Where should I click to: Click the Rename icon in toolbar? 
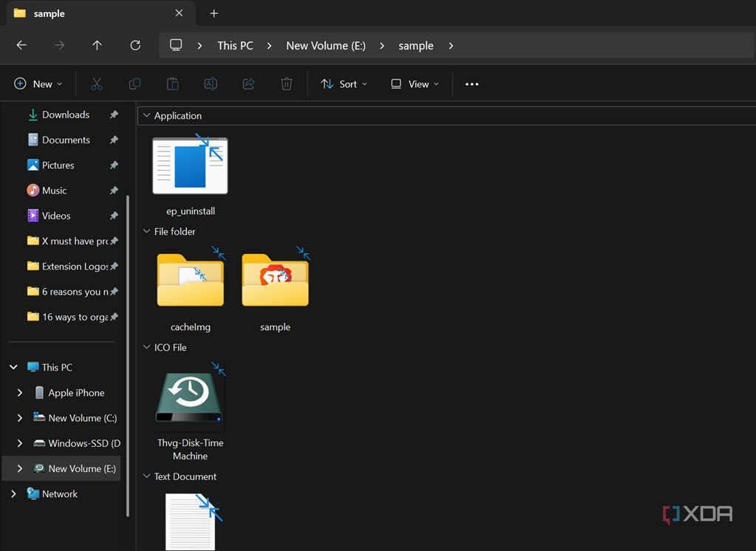(x=211, y=84)
